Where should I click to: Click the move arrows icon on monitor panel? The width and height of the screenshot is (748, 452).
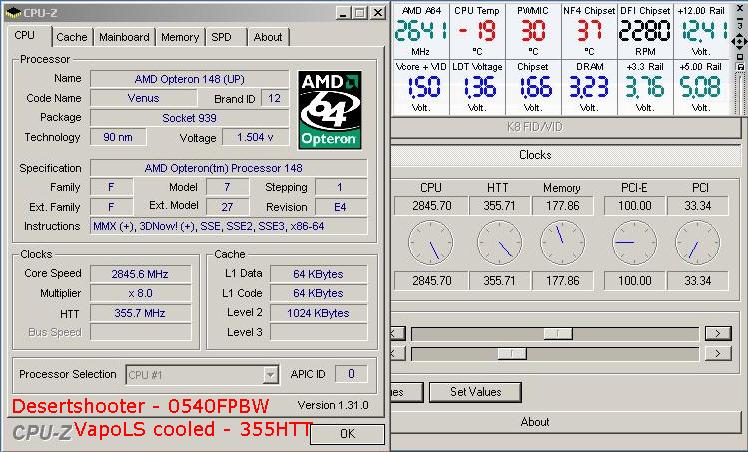739,42
